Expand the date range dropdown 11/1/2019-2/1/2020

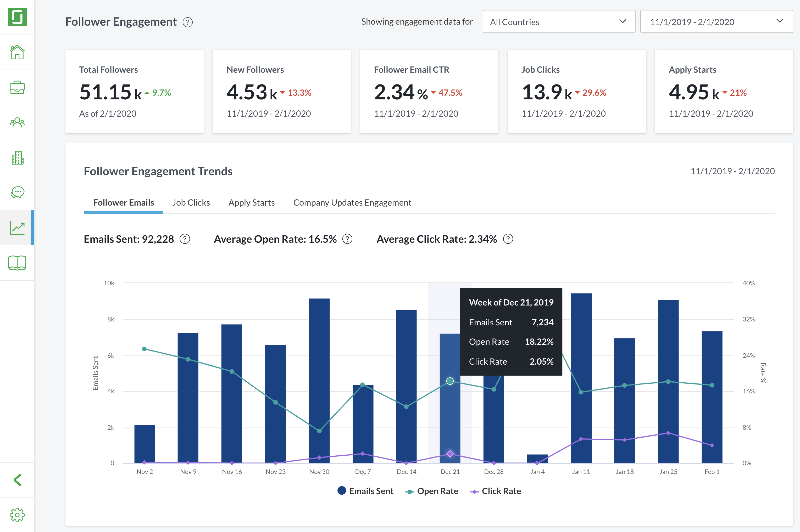coord(714,21)
